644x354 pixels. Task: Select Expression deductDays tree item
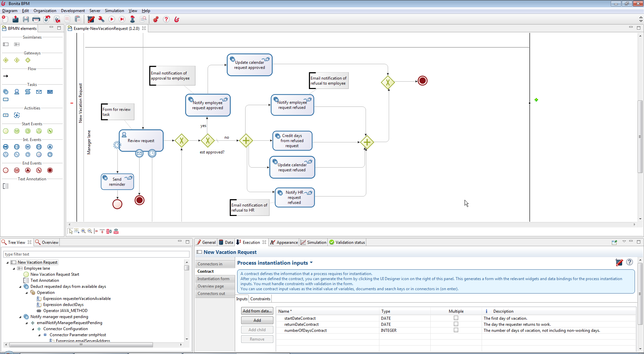(x=60, y=305)
